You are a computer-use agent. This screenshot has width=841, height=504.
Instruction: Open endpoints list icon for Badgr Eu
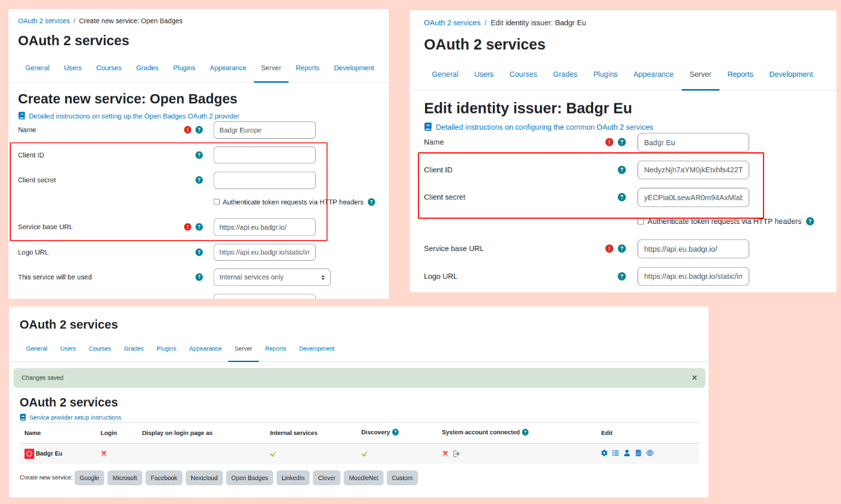[x=616, y=453]
